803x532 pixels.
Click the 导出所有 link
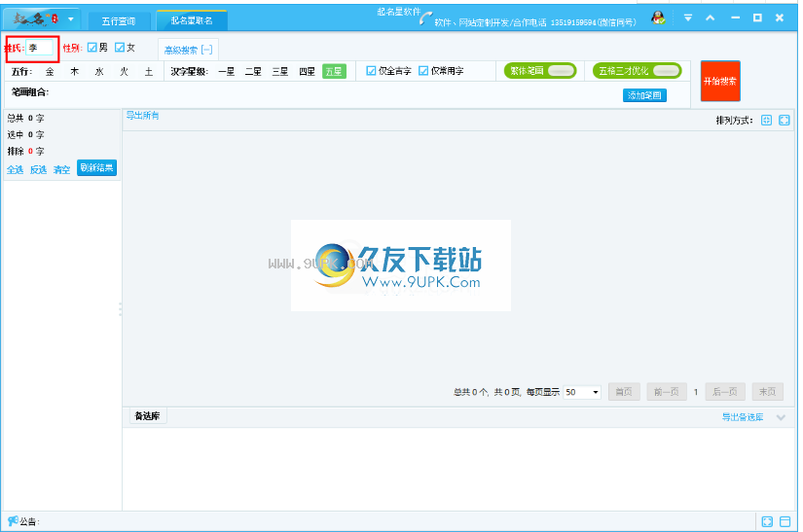pos(142,116)
